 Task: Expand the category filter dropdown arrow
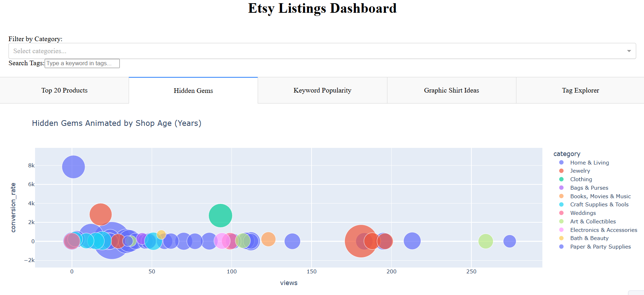(629, 51)
